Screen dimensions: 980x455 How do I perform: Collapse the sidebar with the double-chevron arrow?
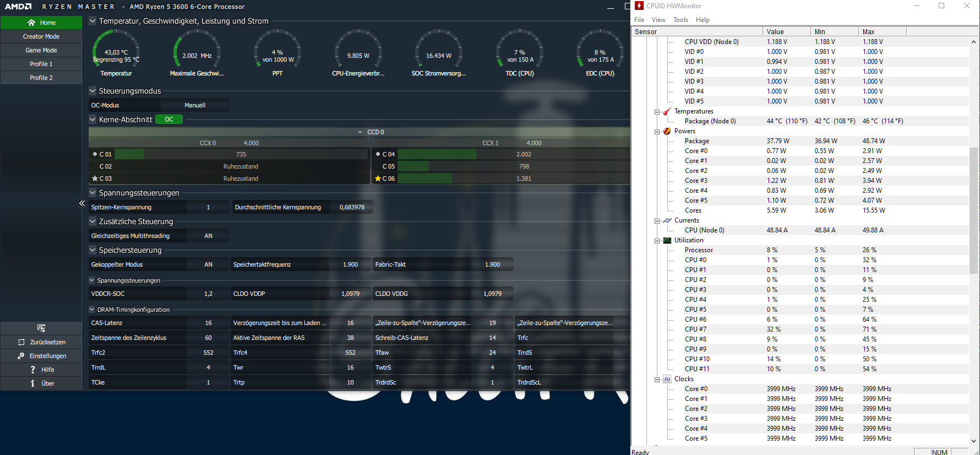(82, 203)
